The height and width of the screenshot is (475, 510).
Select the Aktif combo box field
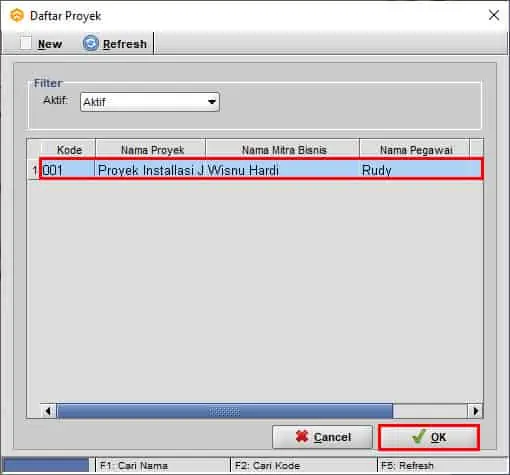coord(150,102)
